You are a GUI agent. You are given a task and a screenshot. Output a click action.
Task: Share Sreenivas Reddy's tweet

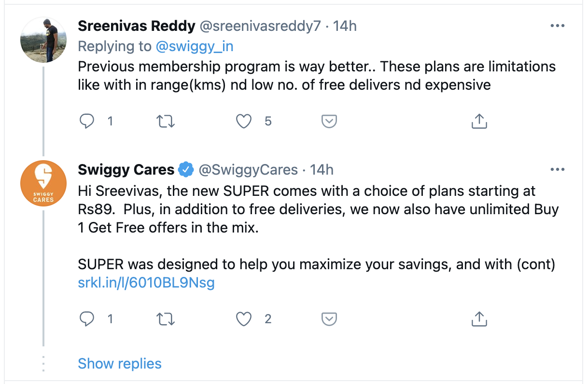pos(479,122)
